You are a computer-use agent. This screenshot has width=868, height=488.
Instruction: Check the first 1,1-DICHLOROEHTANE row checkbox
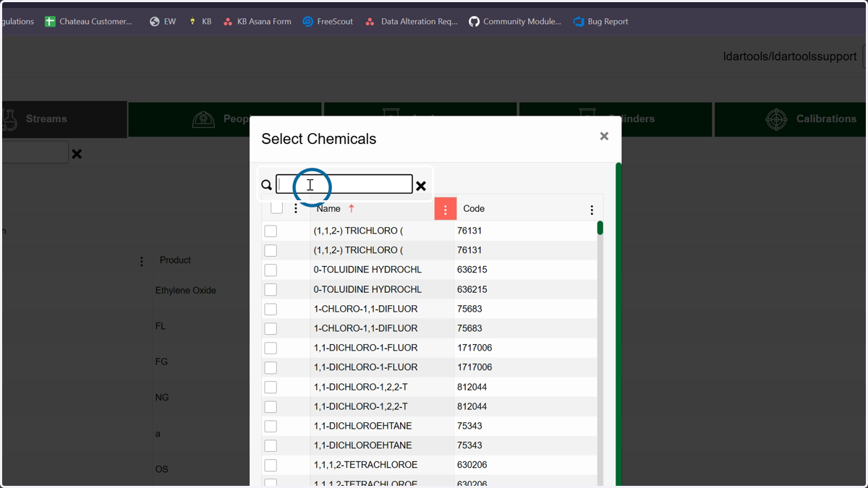(271, 427)
